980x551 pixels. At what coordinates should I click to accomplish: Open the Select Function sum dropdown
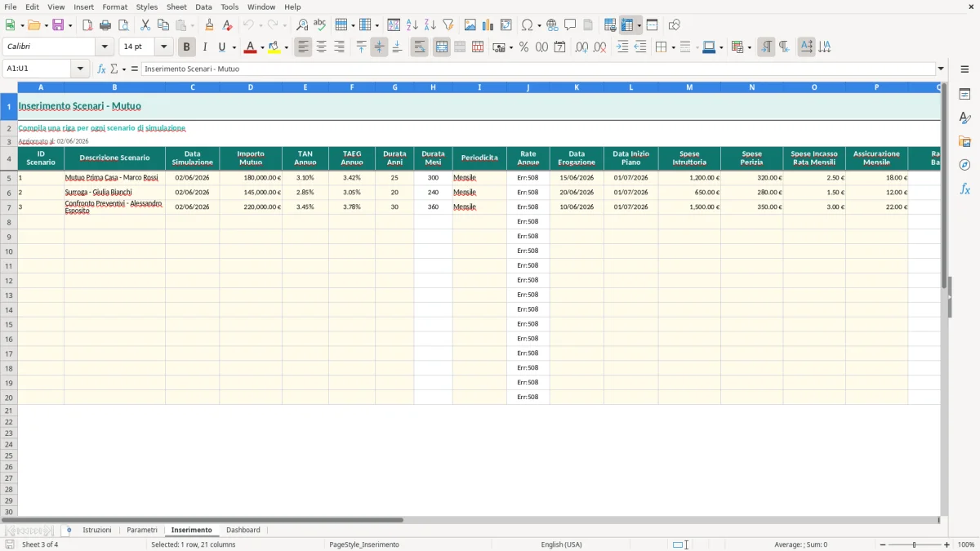123,69
